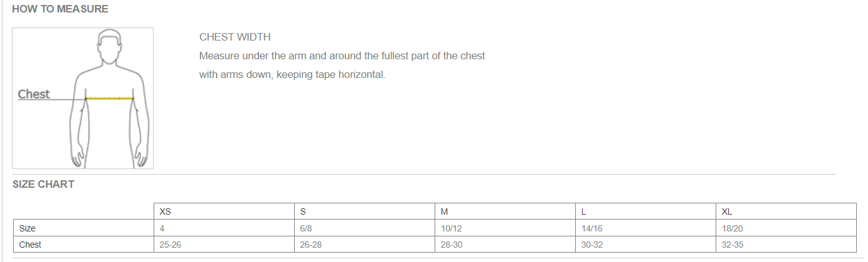Click the Chest label in the diagram
This screenshot has width=868, height=262.
[x=34, y=94]
